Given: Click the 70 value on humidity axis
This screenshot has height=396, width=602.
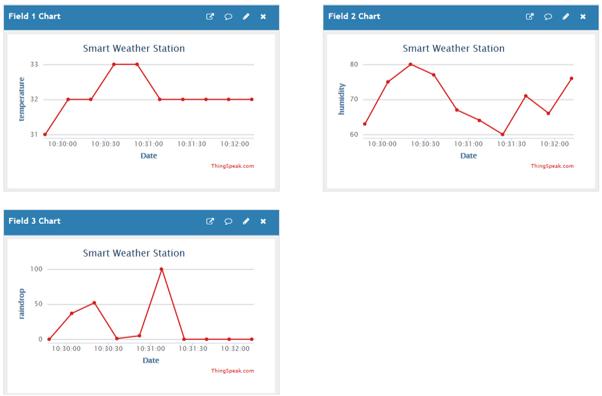Looking at the screenshot, I should coord(354,99).
